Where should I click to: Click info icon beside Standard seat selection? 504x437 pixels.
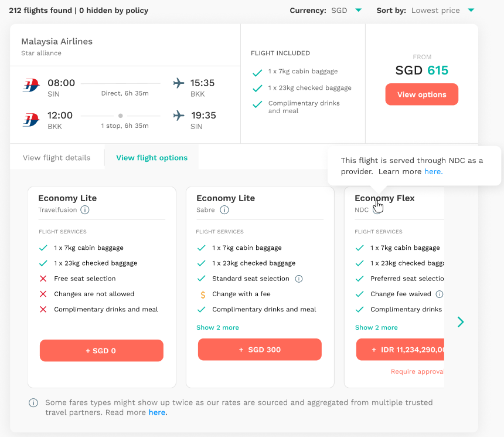coord(299,279)
